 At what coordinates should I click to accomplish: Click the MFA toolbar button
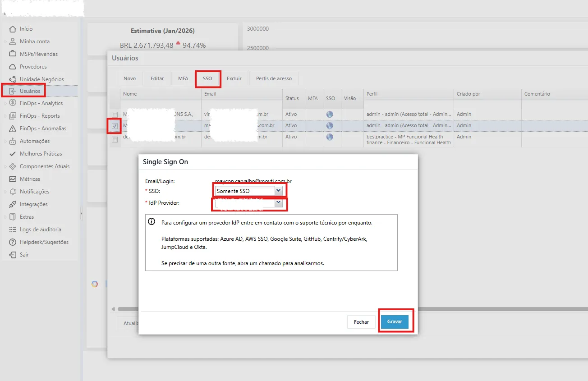point(183,78)
